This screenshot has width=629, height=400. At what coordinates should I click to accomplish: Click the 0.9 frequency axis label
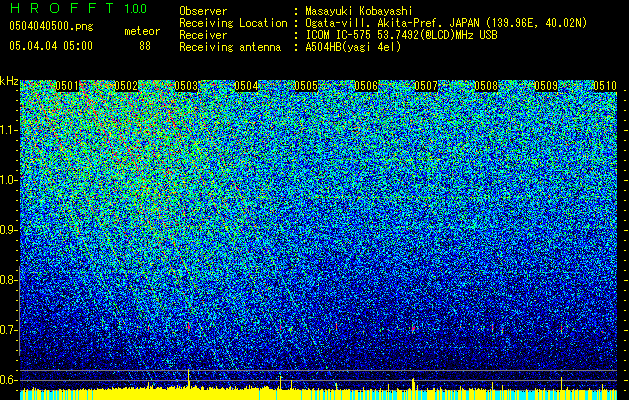point(8,230)
